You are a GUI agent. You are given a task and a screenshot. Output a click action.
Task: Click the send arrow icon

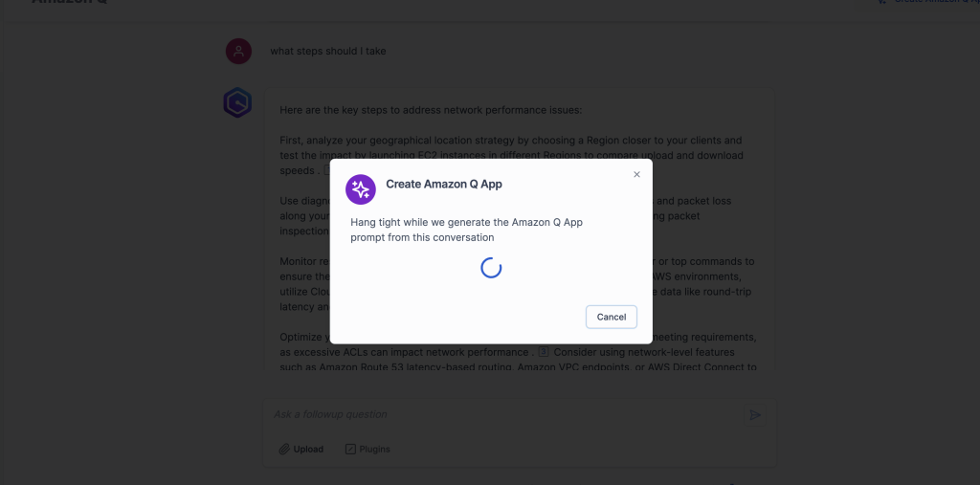tap(755, 415)
